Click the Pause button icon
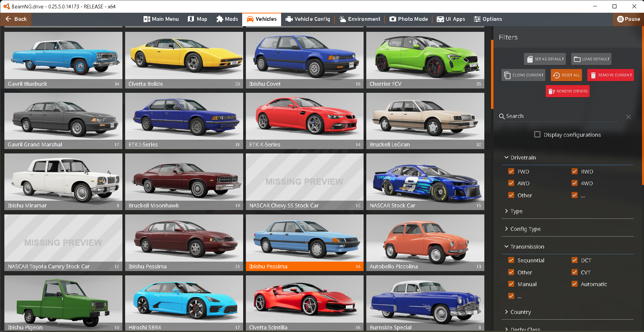The height and width of the screenshot is (332, 644). pyautogui.click(x=621, y=19)
